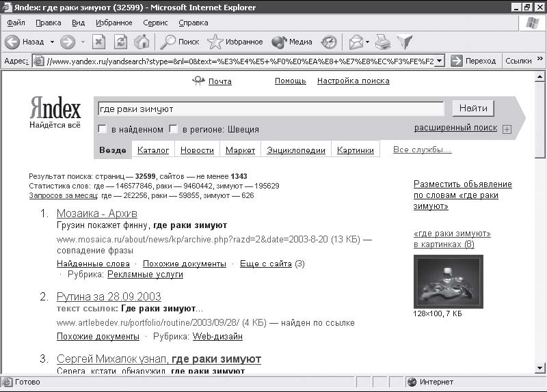The height and width of the screenshot is (392, 547).
Task: Open the History clock icon
Action: pyautogui.click(x=330, y=42)
